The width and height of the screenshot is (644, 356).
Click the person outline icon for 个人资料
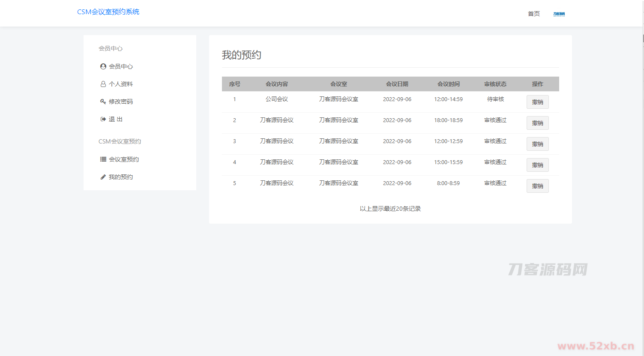[103, 84]
